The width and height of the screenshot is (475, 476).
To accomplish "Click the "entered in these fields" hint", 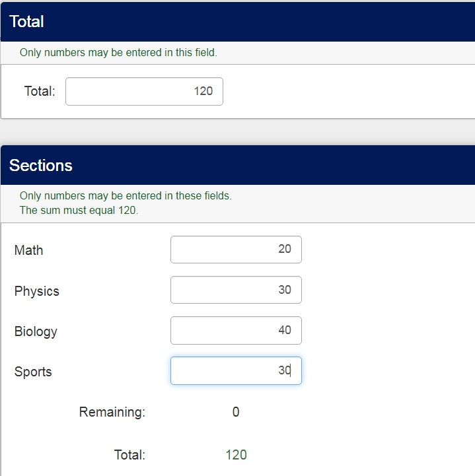I will [x=126, y=196].
